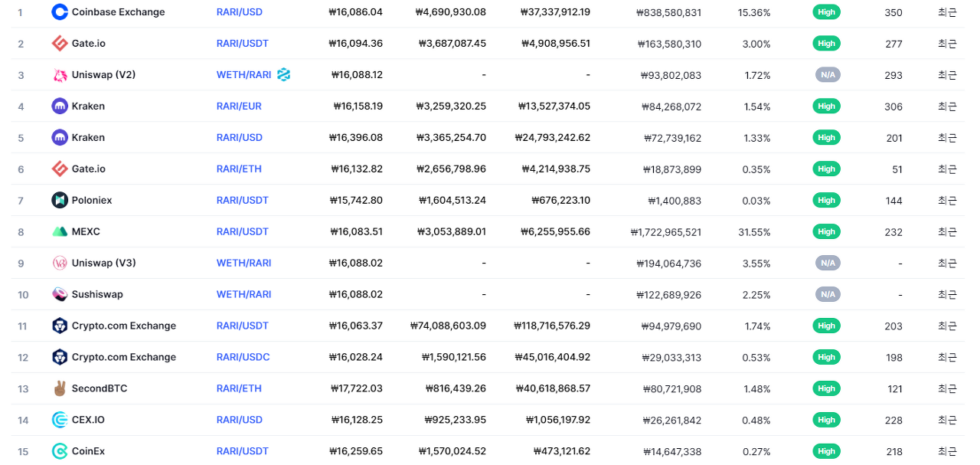980x465 pixels.
Task: Open the Poloniex exchange name link
Action: (92, 201)
